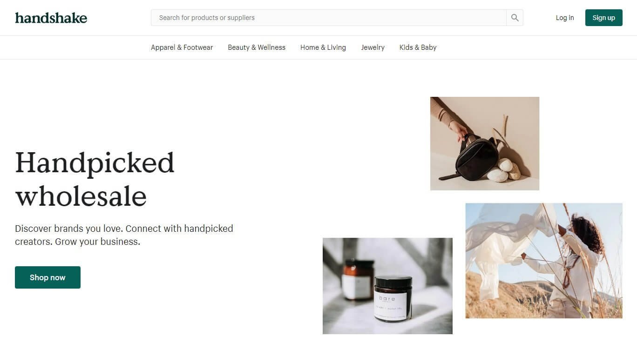This screenshot has width=637, height=364.
Task: Click the magnifying glass search icon
Action: point(515,18)
